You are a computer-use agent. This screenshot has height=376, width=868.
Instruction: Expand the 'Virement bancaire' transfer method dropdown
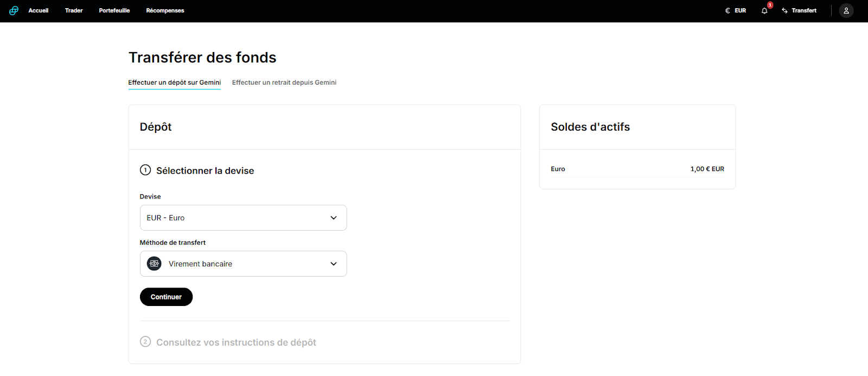pyautogui.click(x=243, y=264)
